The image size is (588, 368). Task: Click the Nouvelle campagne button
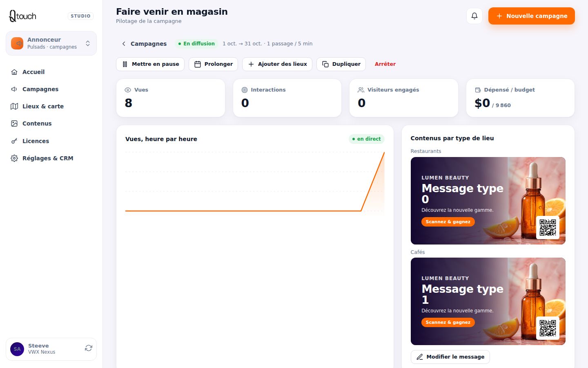pyautogui.click(x=531, y=16)
